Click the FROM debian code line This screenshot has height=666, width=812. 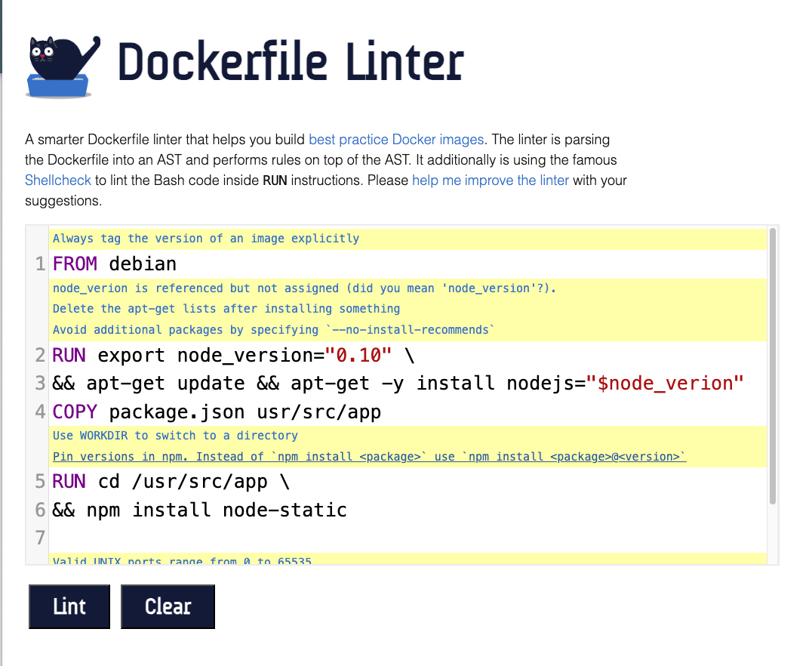115,264
